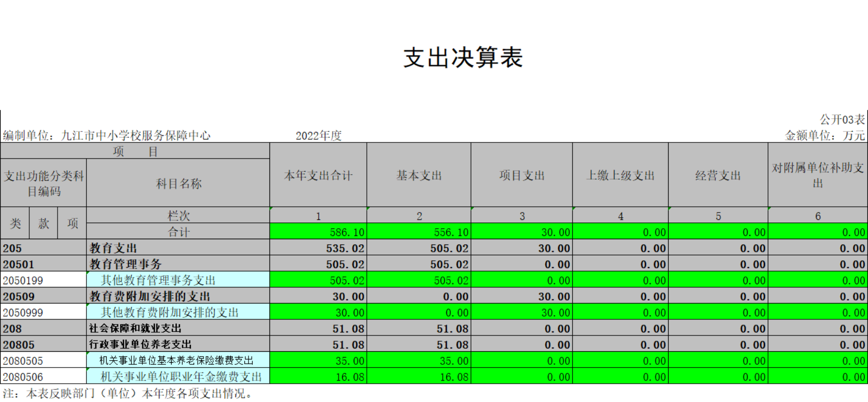The image size is (868, 402).
Task: Select the 科目名称 header cell
Action: [x=178, y=184]
